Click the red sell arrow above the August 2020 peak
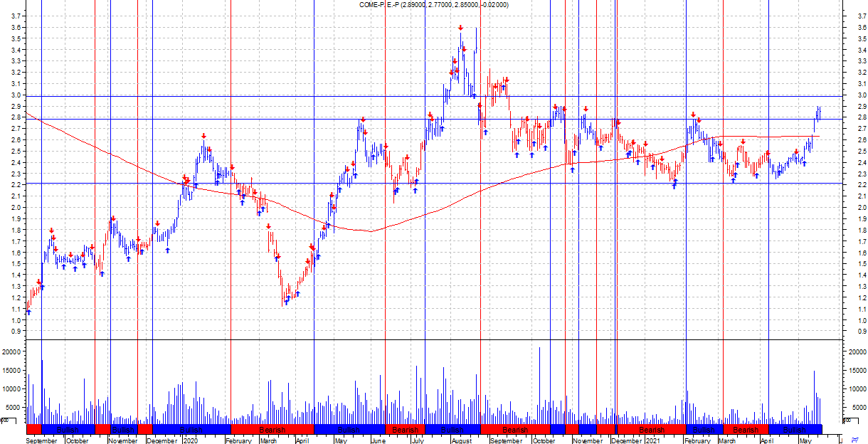The height and width of the screenshot is (444, 868). [460, 28]
